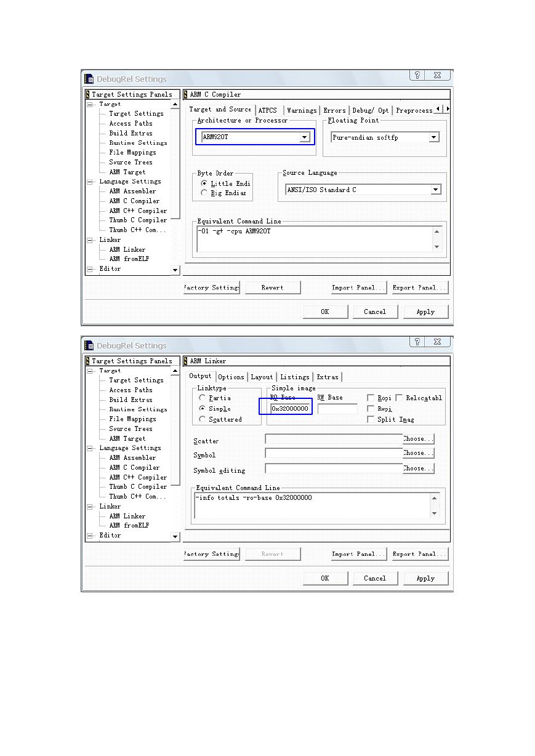Click Apply in ARM C Compiler dialog
Screen dimensions: 535x756
point(425,312)
